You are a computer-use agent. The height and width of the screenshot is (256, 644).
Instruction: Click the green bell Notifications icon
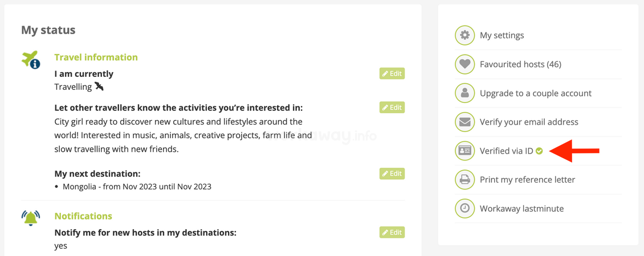(31, 218)
